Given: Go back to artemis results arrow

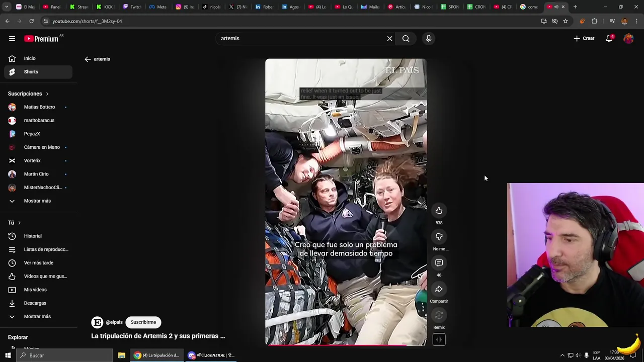Looking at the screenshot, I should click(x=88, y=59).
